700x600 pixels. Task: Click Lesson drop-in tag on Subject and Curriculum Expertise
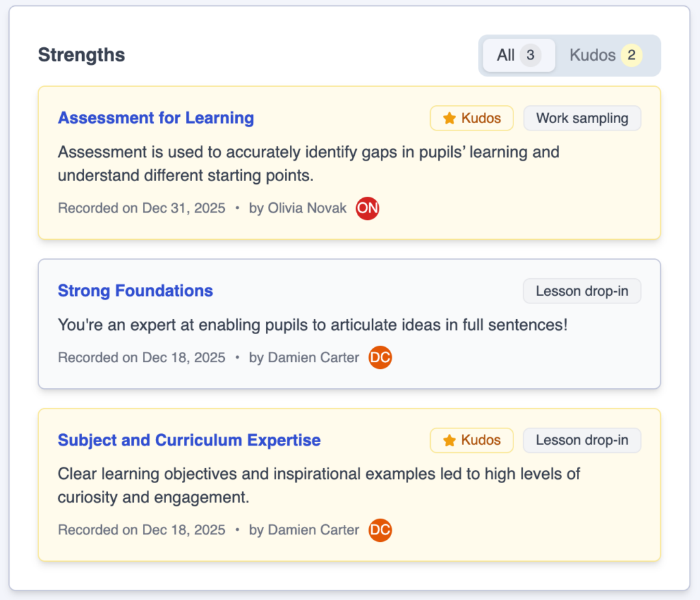pos(582,441)
